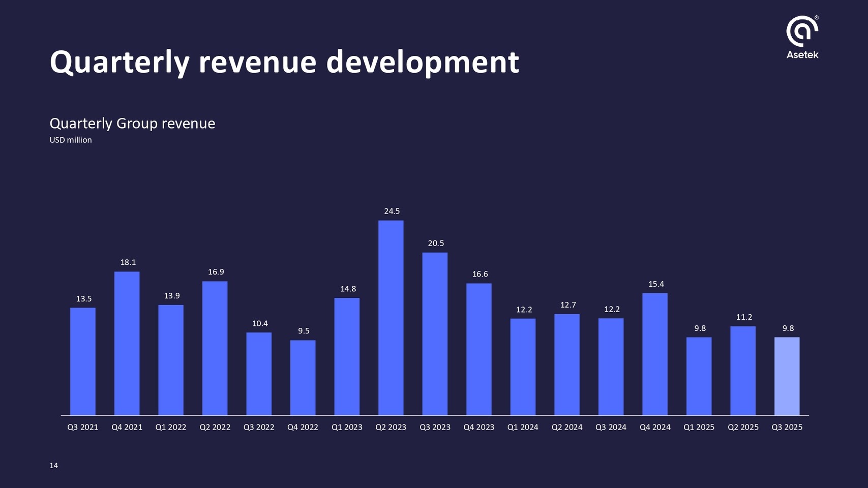Viewport: 868px width, 488px height.
Task: Click the USD million unit label
Action: click(71, 140)
